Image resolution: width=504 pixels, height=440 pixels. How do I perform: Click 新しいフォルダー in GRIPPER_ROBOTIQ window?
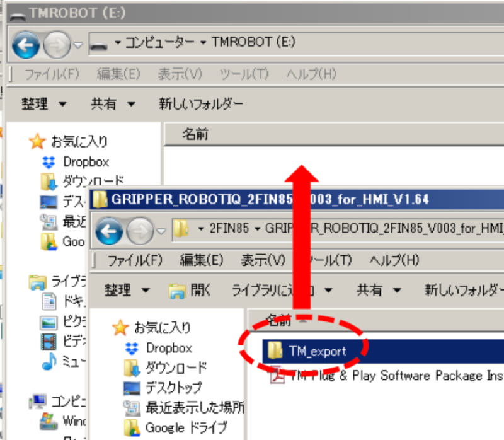click(x=464, y=290)
